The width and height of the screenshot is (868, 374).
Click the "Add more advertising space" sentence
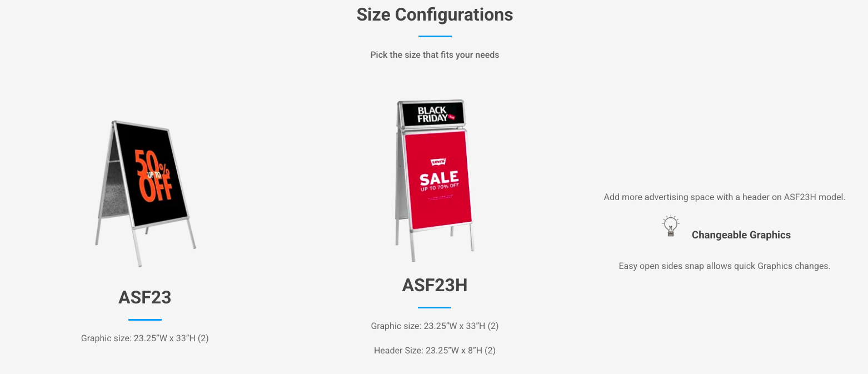[724, 197]
